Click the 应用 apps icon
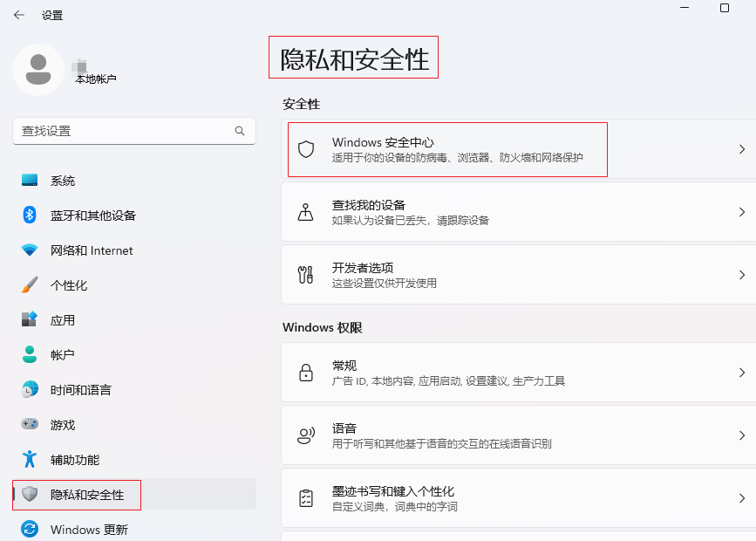Image resolution: width=756 pixels, height=541 pixels. point(30,319)
